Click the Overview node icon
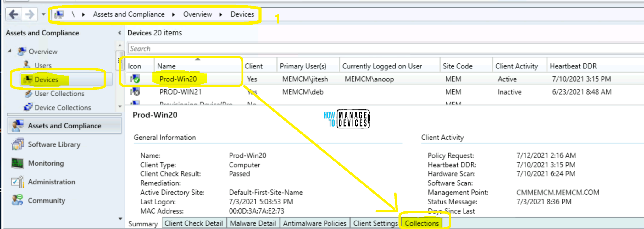The height and width of the screenshot is (229, 644). (x=22, y=51)
